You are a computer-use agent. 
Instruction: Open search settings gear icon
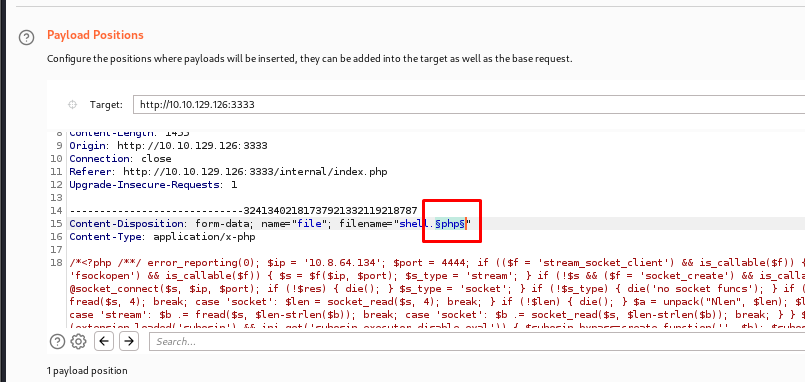78,341
